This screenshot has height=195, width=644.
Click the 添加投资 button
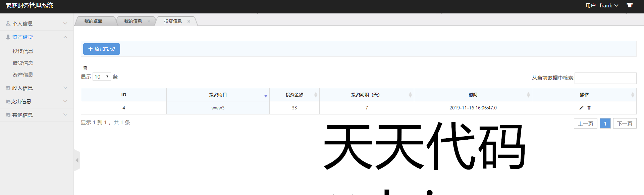pos(102,49)
